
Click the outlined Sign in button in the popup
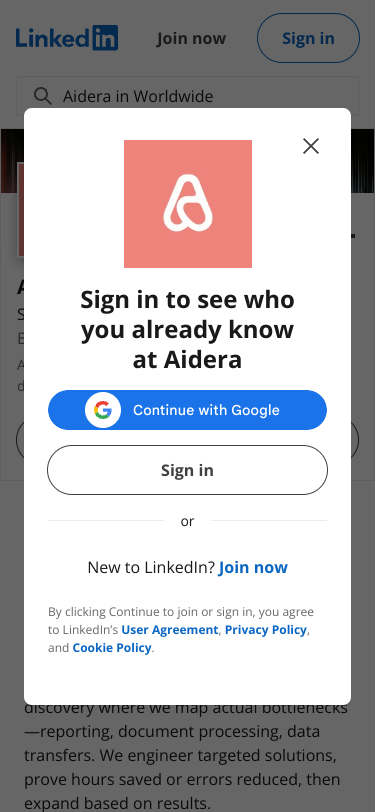[188, 470]
